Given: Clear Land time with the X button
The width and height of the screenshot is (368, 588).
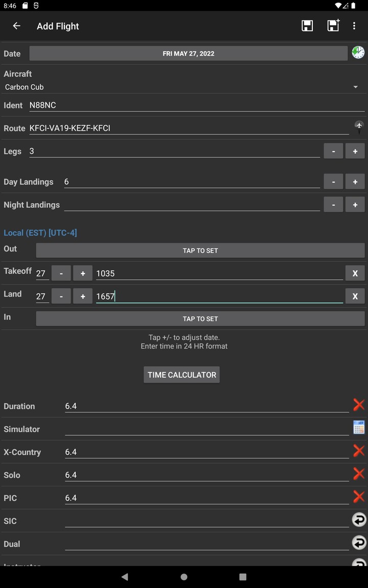Looking at the screenshot, I should (x=355, y=296).
